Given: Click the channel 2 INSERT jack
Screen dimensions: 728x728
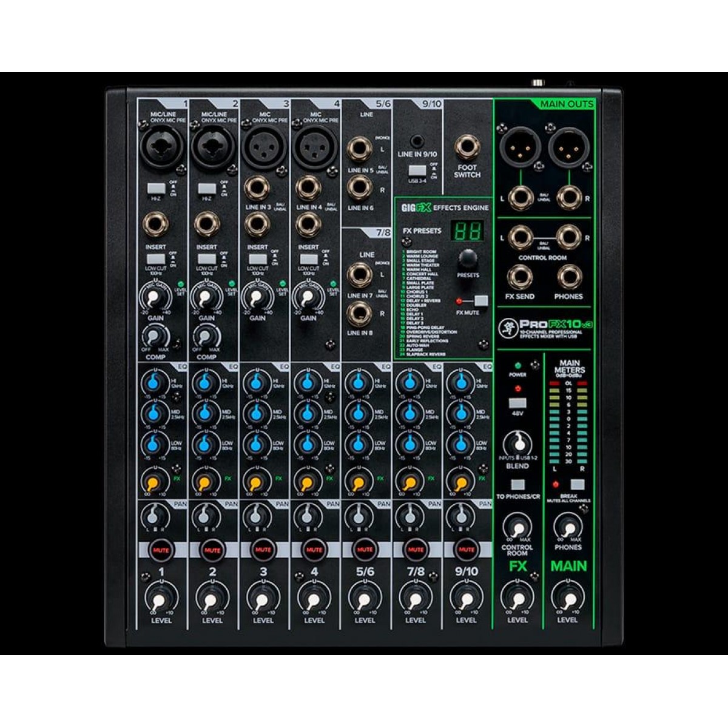Looking at the screenshot, I should tap(207, 225).
